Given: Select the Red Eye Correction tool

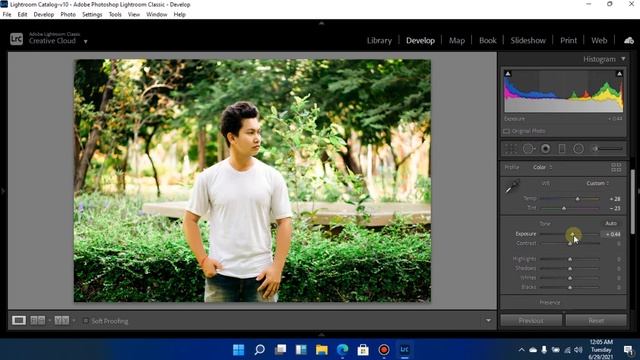Looking at the screenshot, I should pos(546,149).
